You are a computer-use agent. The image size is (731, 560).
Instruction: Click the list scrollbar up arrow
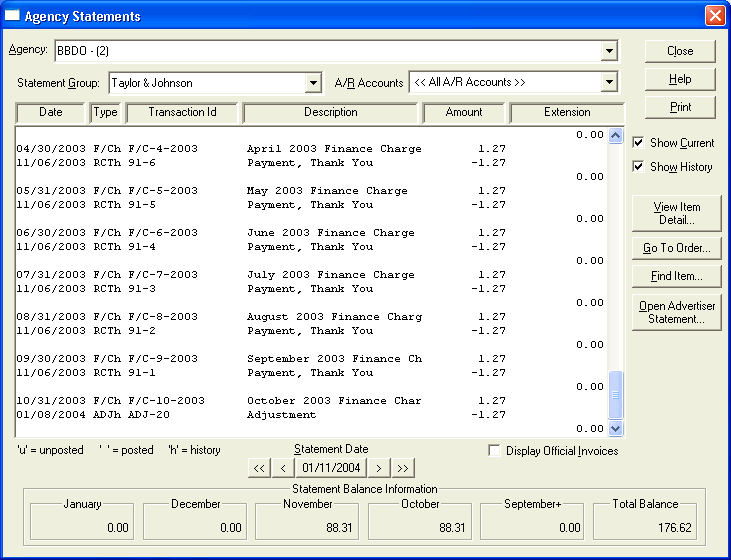click(x=615, y=136)
